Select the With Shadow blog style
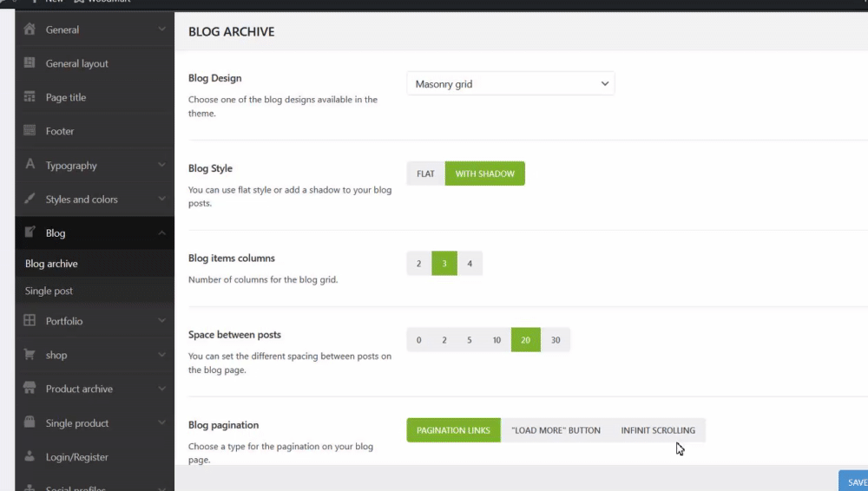 click(x=485, y=173)
